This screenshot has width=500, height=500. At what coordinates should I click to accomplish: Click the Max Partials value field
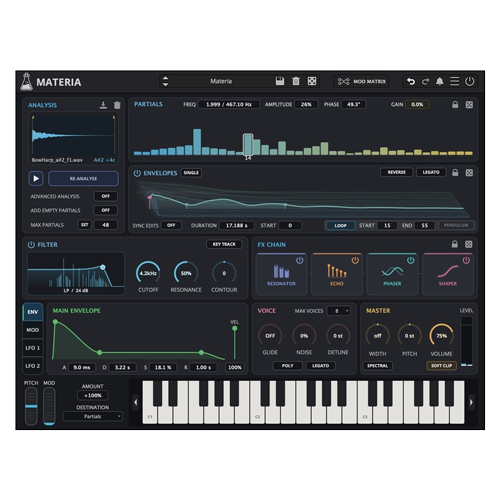click(x=106, y=225)
